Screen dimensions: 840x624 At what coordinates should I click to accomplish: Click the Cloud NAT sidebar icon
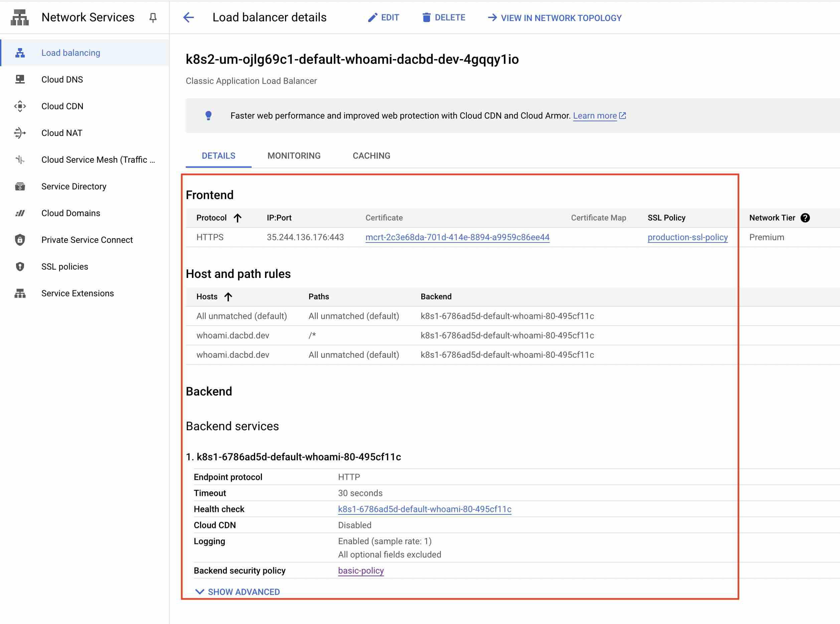(x=18, y=133)
